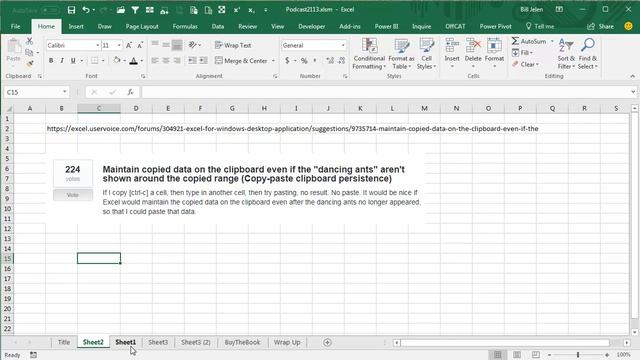The height and width of the screenshot is (360, 640).
Task: Switch to the Sheet1 worksheet tab
Action: coord(125,342)
